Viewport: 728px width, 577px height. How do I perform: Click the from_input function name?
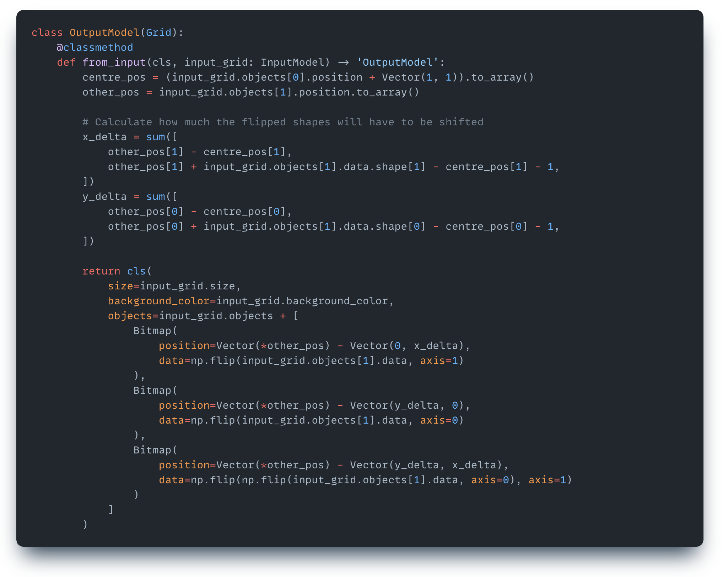(113, 62)
